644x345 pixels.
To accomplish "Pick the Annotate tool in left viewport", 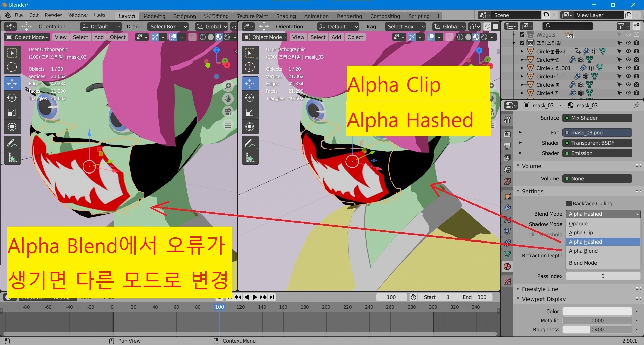I will (x=12, y=143).
